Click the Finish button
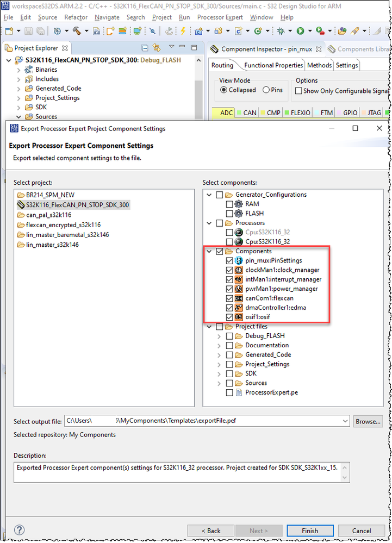 click(x=310, y=530)
